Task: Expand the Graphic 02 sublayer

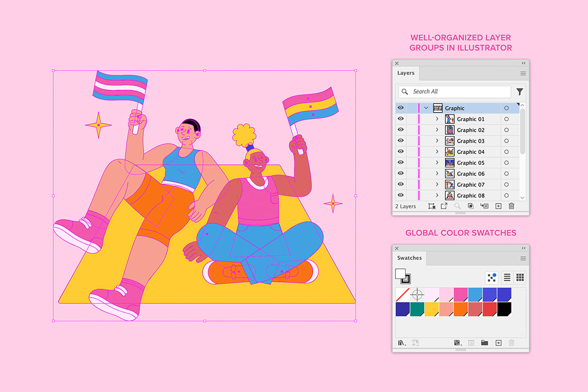Action: [x=437, y=130]
